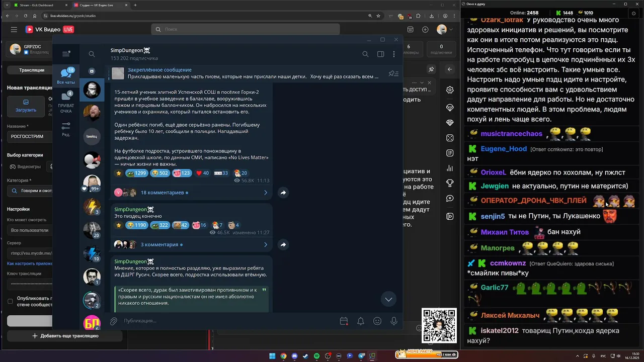The width and height of the screenshot is (644, 362).
Task: Open the 'Говорим и смотрим' category dropdown
Action: [30, 191]
